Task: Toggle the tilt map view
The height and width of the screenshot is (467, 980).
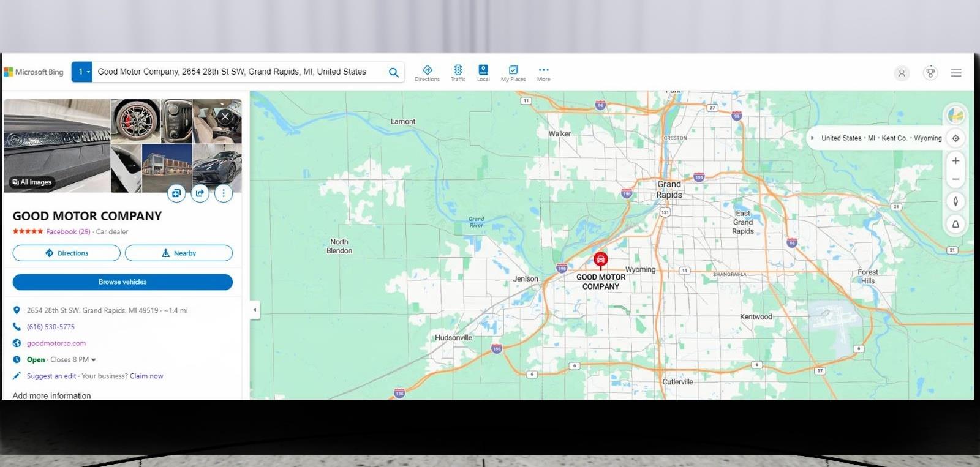Action: tap(956, 225)
